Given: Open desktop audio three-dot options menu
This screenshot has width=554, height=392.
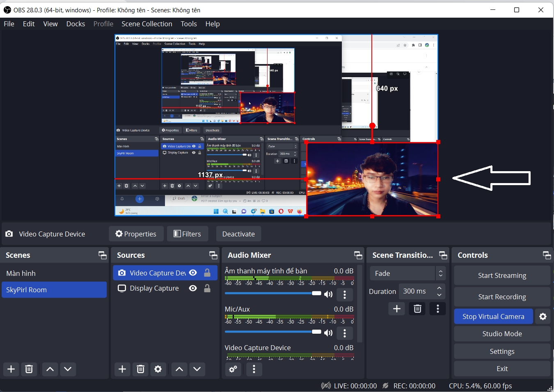Looking at the screenshot, I should point(345,294).
